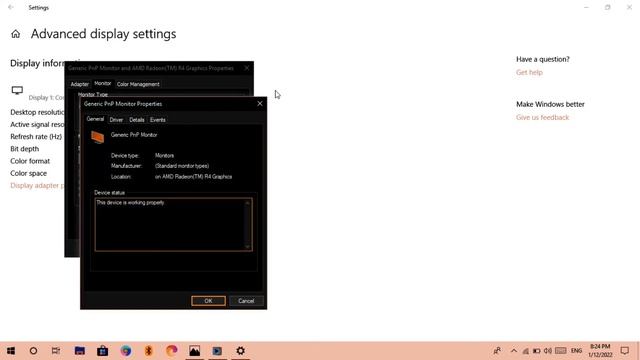Open File Explorer from the taskbar

click(x=80, y=351)
